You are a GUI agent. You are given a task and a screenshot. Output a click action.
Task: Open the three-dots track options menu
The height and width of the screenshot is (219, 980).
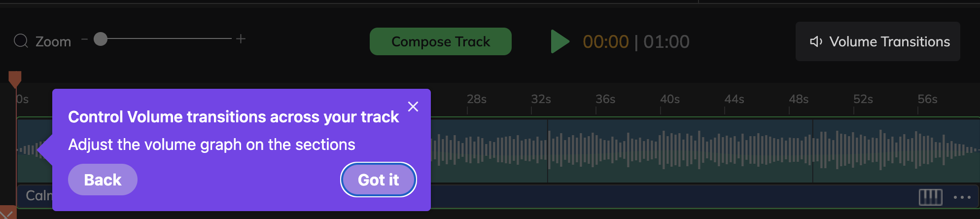[x=962, y=197]
